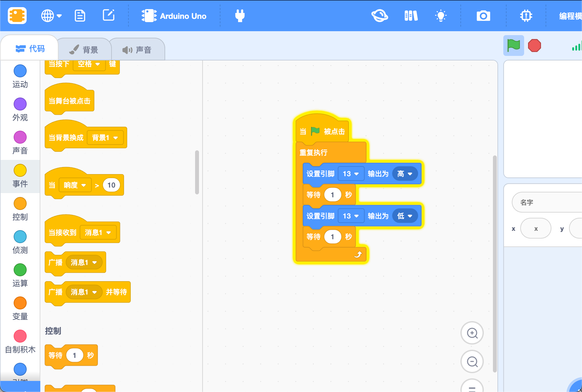Click the chip upload mode icon
582x392 pixels.
[526, 16]
